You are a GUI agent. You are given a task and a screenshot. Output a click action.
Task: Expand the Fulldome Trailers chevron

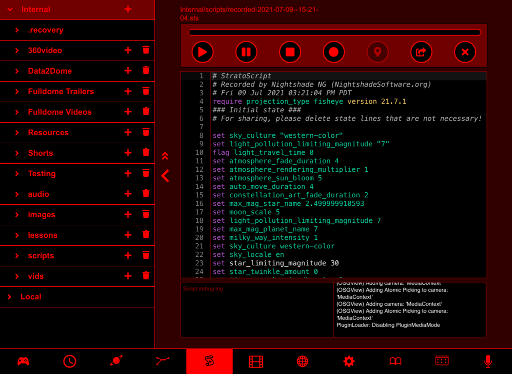point(17,91)
